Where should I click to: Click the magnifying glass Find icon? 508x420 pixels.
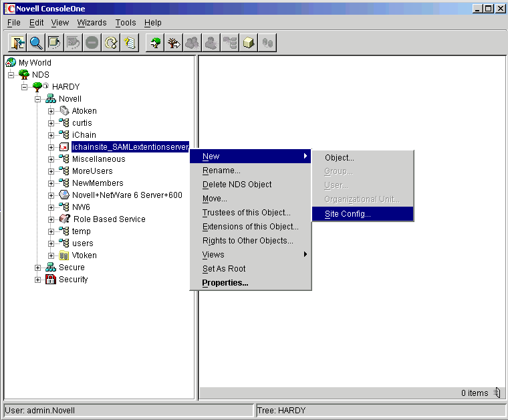[36, 43]
